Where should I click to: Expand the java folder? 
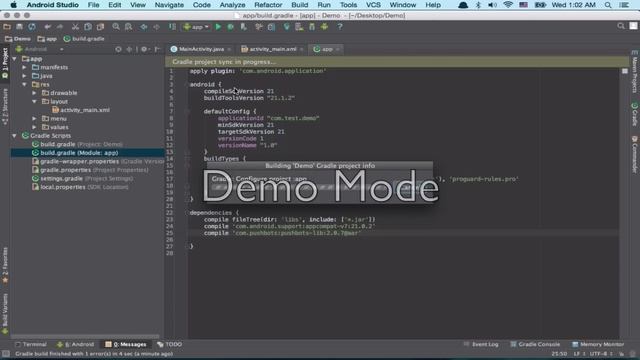pos(24,76)
